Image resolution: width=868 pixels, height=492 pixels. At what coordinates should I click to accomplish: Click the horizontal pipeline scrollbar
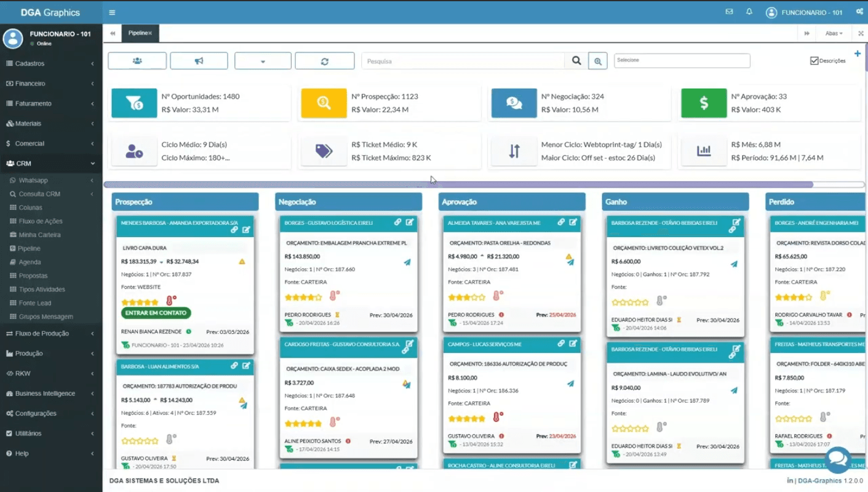coord(458,185)
